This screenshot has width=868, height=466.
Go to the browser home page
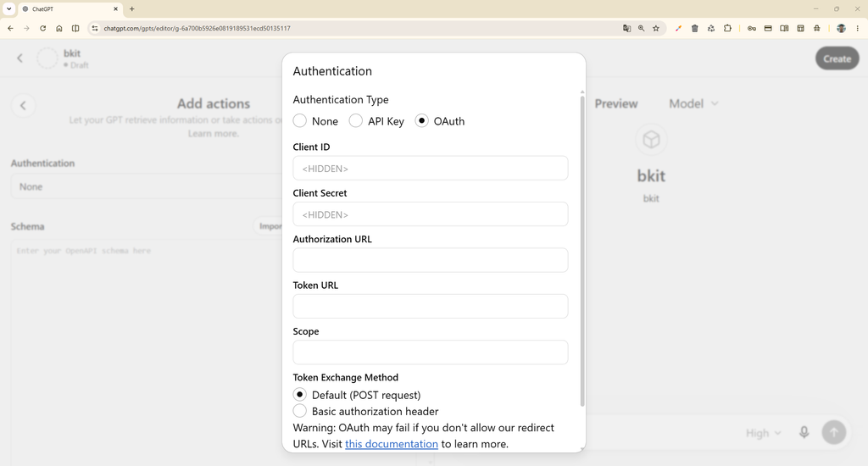click(x=59, y=28)
